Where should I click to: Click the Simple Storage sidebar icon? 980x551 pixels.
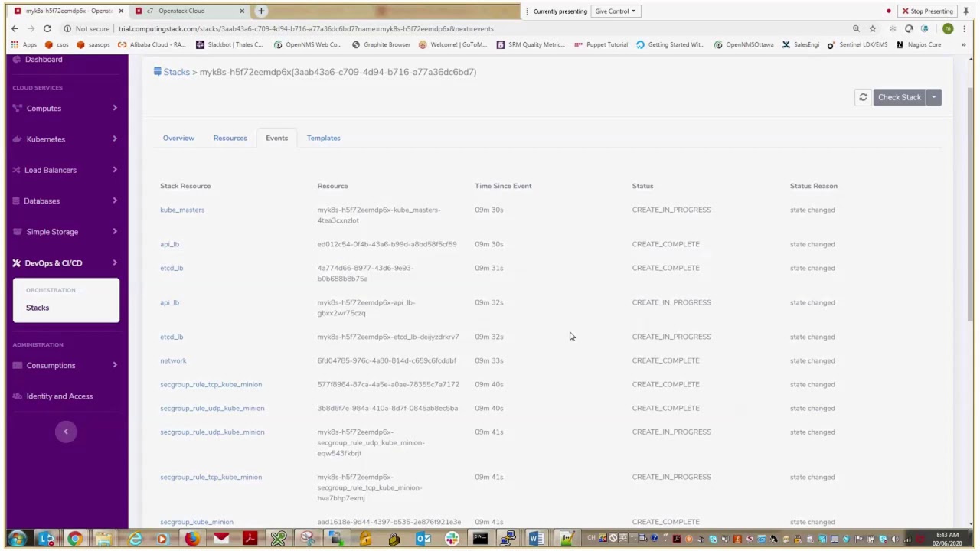pos(16,231)
